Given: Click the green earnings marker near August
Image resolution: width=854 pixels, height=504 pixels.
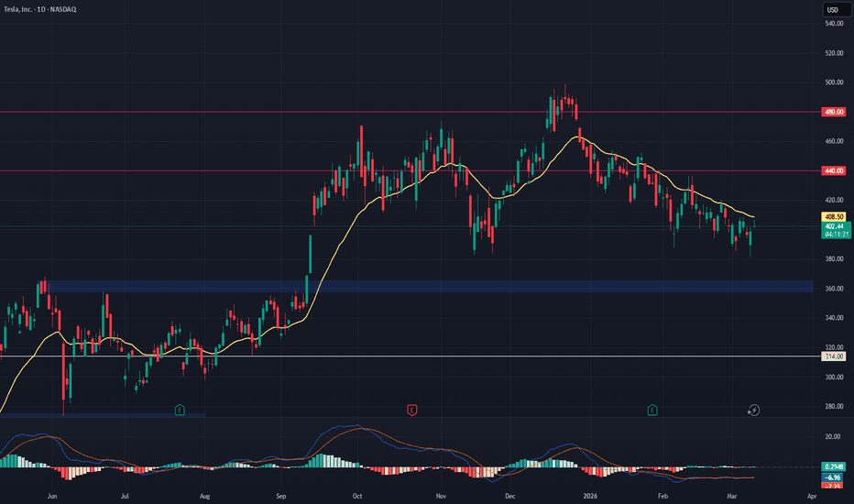Looking at the screenshot, I should 180,410.
